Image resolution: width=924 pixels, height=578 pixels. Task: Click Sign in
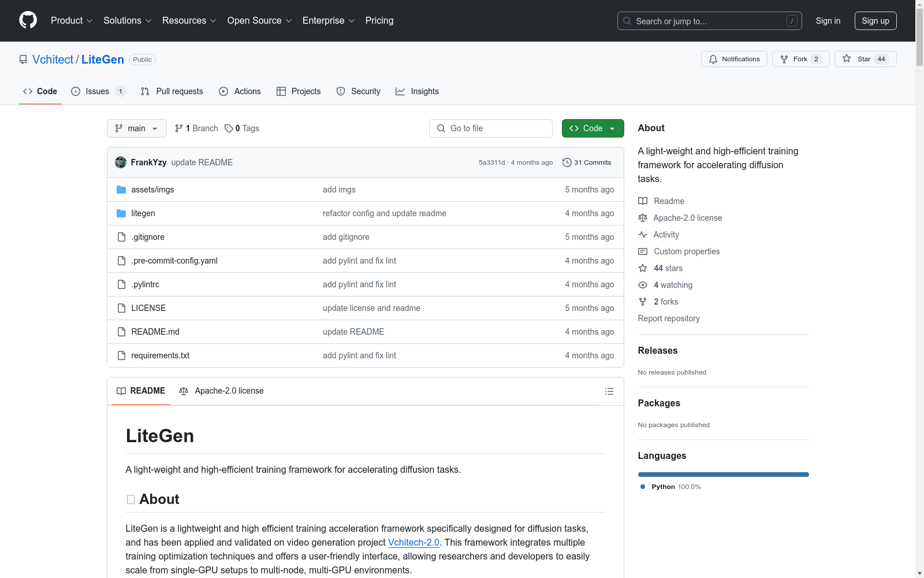pyautogui.click(x=828, y=21)
